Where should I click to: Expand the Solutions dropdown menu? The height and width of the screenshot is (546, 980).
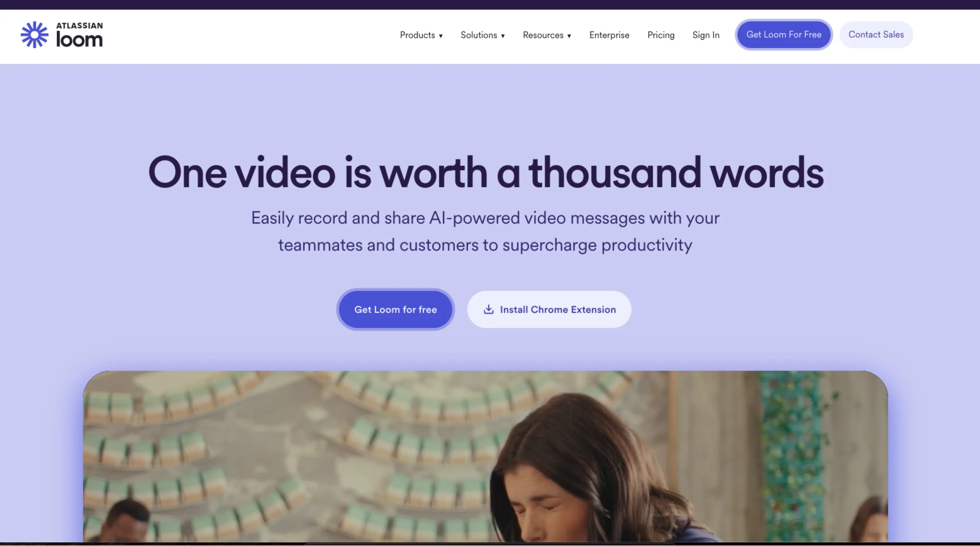[x=483, y=35]
